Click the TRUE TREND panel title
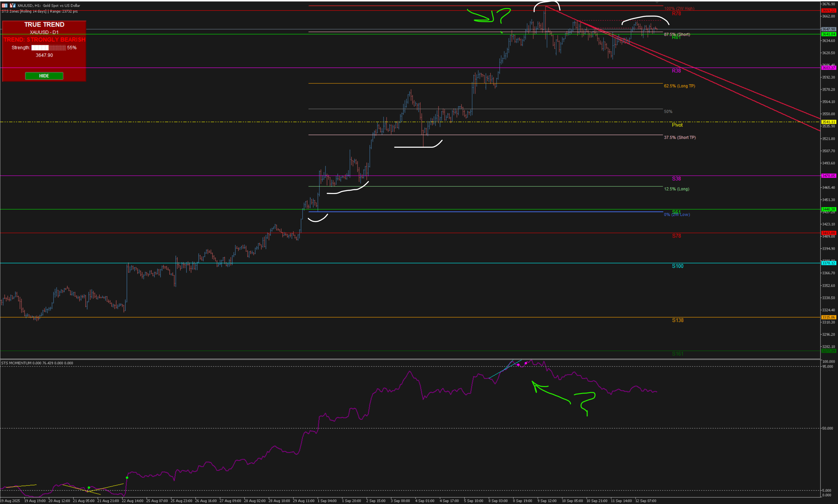Viewport: 838px width, 504px height. click(44, 24)
